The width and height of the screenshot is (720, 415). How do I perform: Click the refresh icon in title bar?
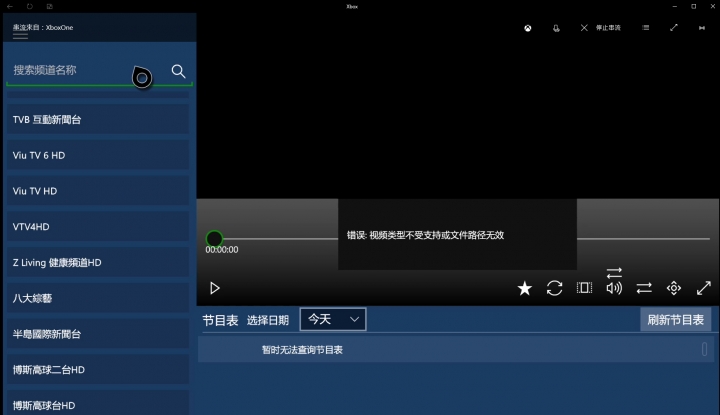[30, 6]
